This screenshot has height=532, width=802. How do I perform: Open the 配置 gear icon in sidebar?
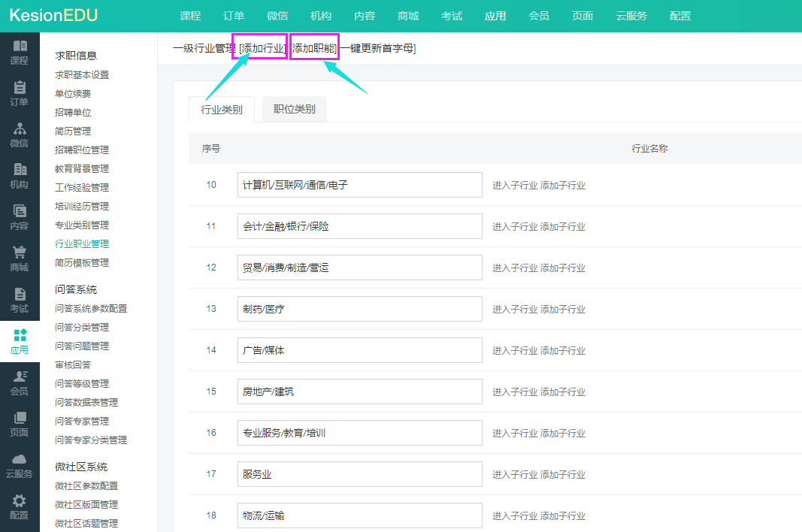coord(20,501)
